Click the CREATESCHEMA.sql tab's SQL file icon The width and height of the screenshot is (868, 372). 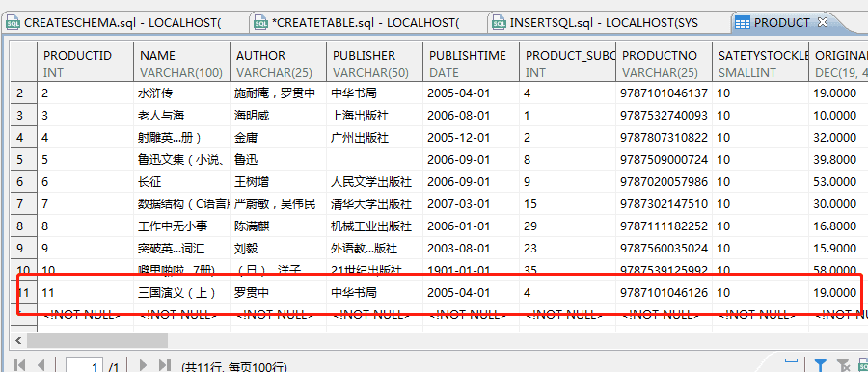pos(14,23)
